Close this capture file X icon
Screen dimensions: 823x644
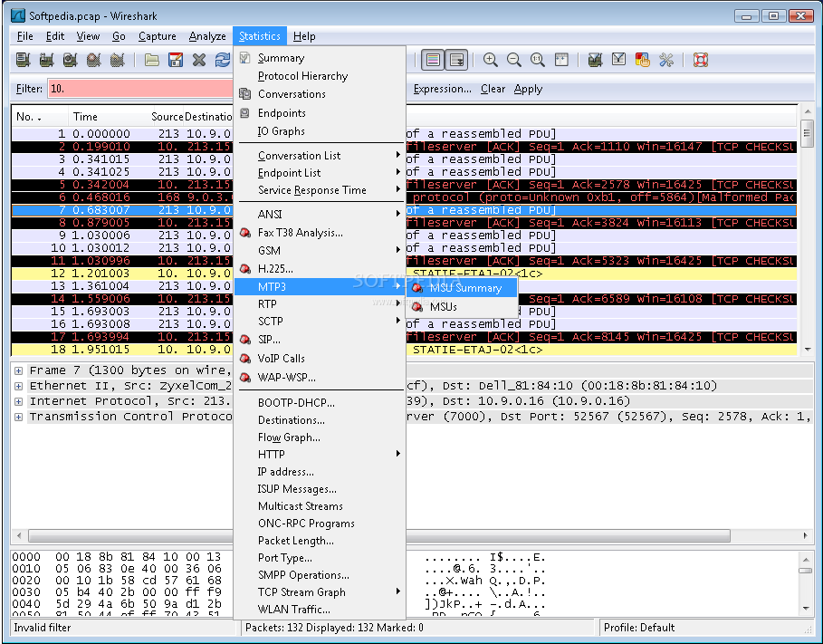click(x=199, y=60)
